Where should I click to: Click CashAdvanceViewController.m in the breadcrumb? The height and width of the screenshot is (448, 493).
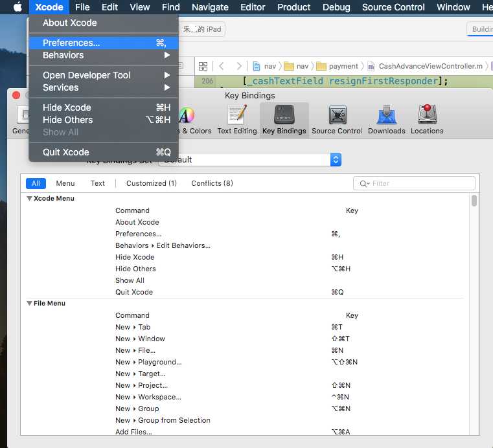click(425, 66)
